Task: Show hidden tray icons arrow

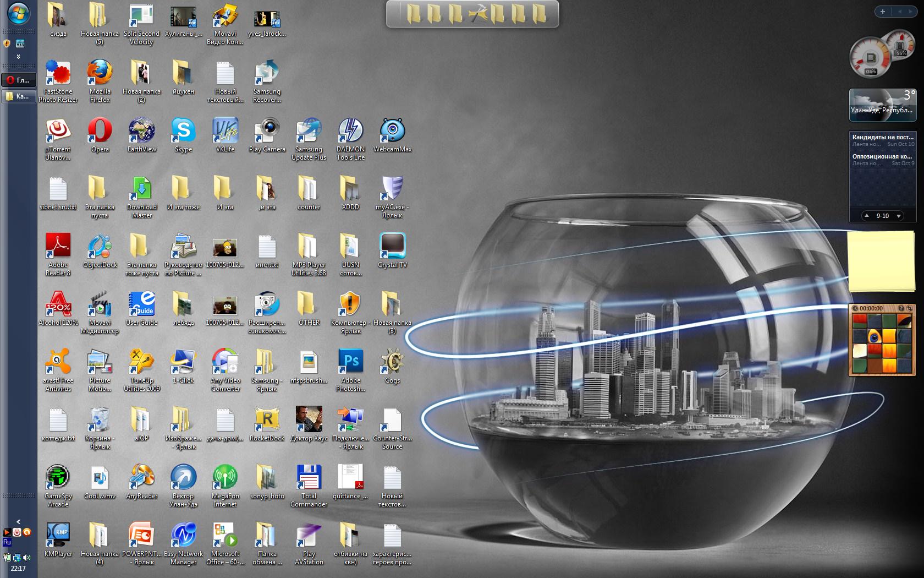Action: tap(18, 521)
